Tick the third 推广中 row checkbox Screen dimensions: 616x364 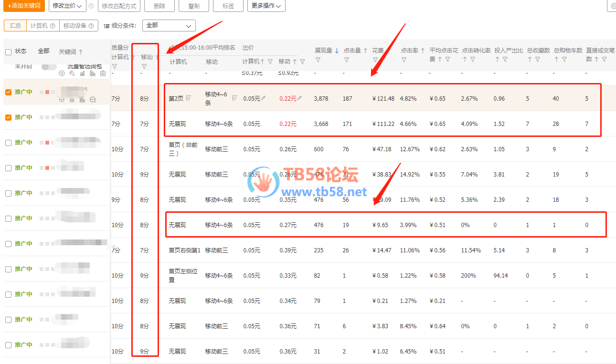tap(8, 143)
